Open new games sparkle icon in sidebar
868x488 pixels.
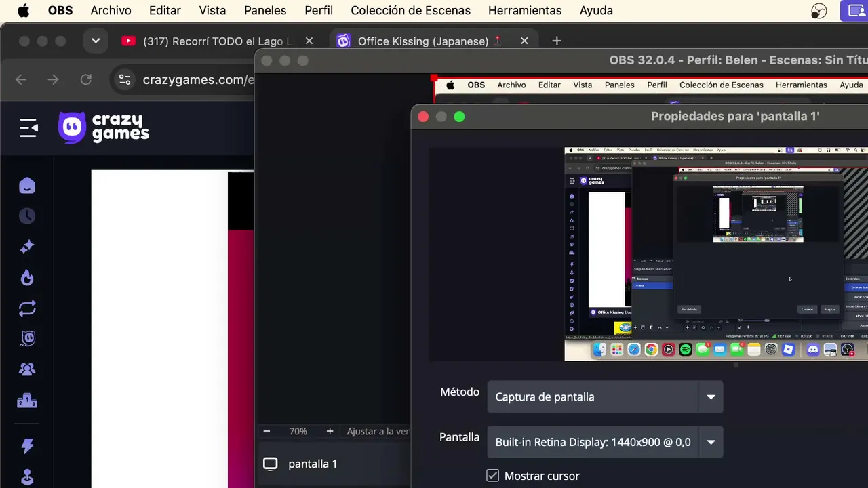point(27,247)
